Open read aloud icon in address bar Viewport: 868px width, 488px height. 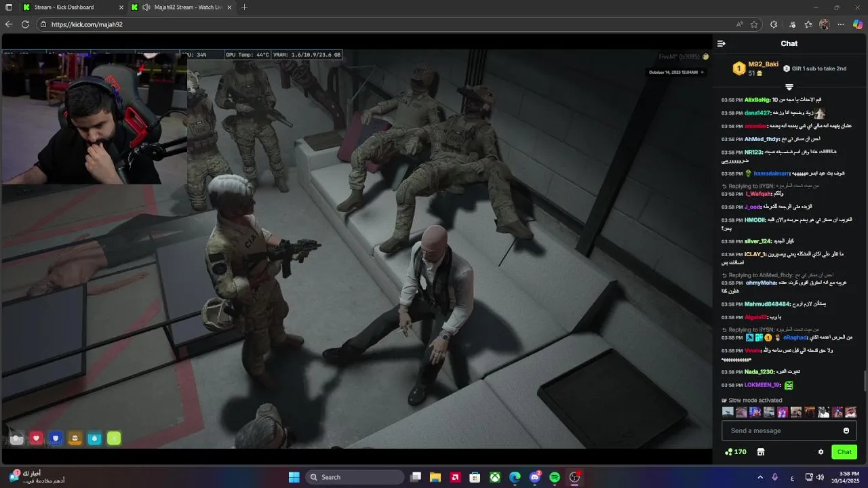(x=740, y=24)
